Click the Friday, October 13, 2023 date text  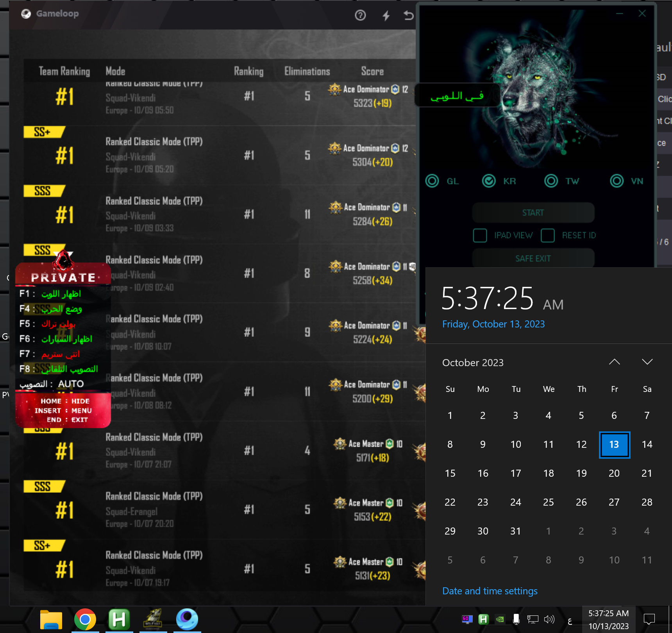(493, 324)
